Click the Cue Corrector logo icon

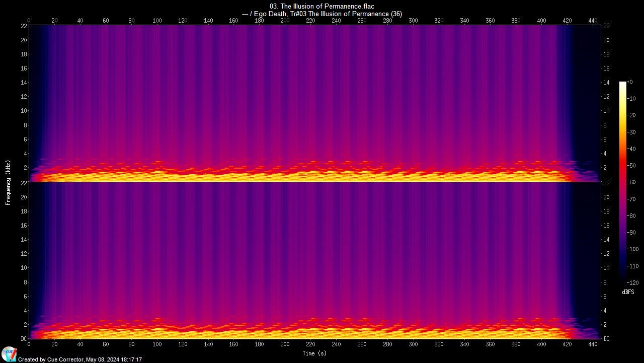[9, 353]
